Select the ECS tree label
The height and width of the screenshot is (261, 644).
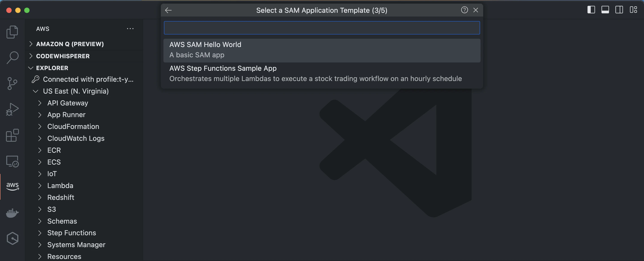coord(54,162)
